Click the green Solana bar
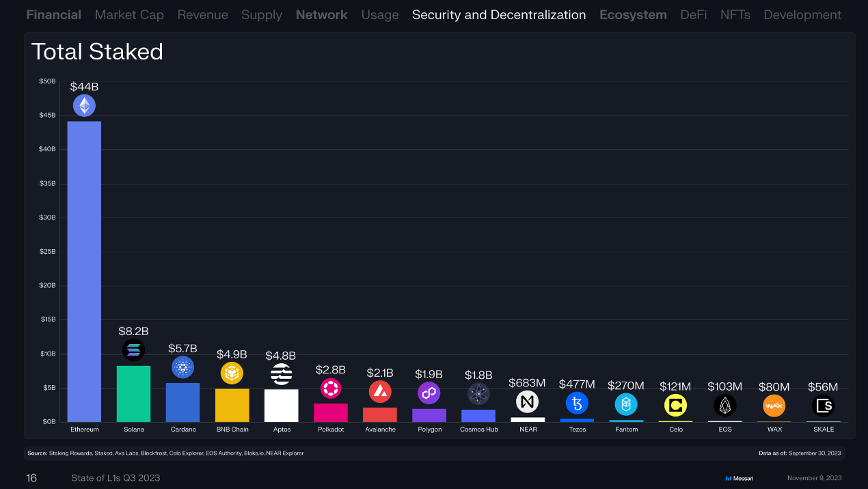The image size is (868, 489). pyautogui.click(x=133, y=394)
